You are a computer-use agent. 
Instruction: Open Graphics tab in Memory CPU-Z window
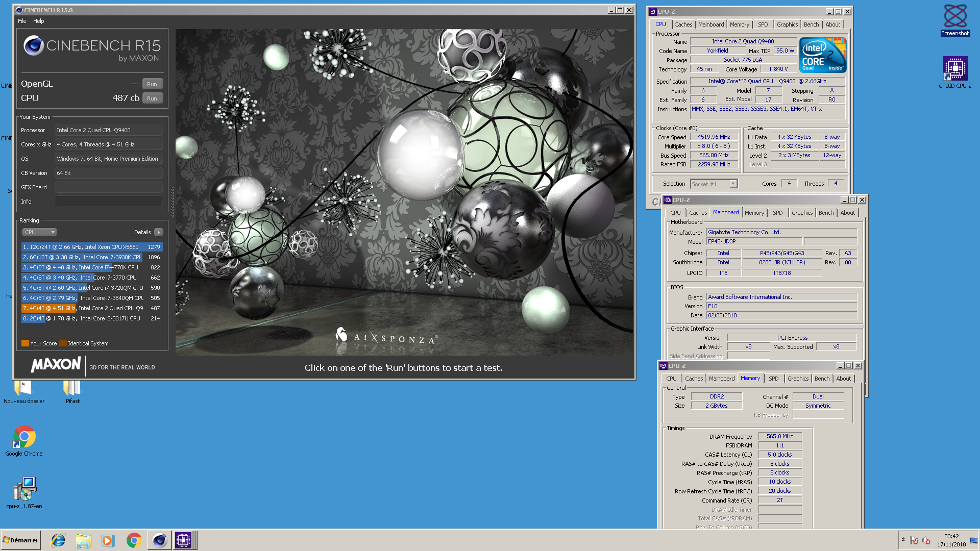point(798,379)
